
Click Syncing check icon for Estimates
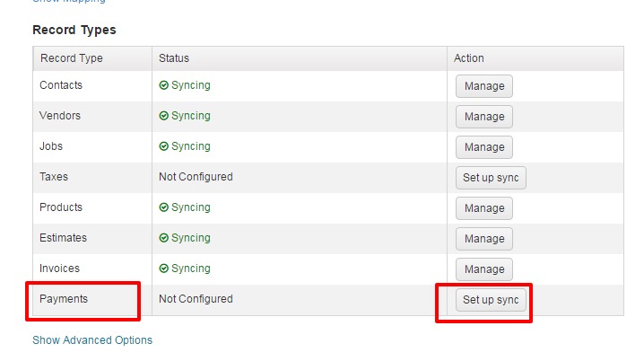(x=163, y=238)
